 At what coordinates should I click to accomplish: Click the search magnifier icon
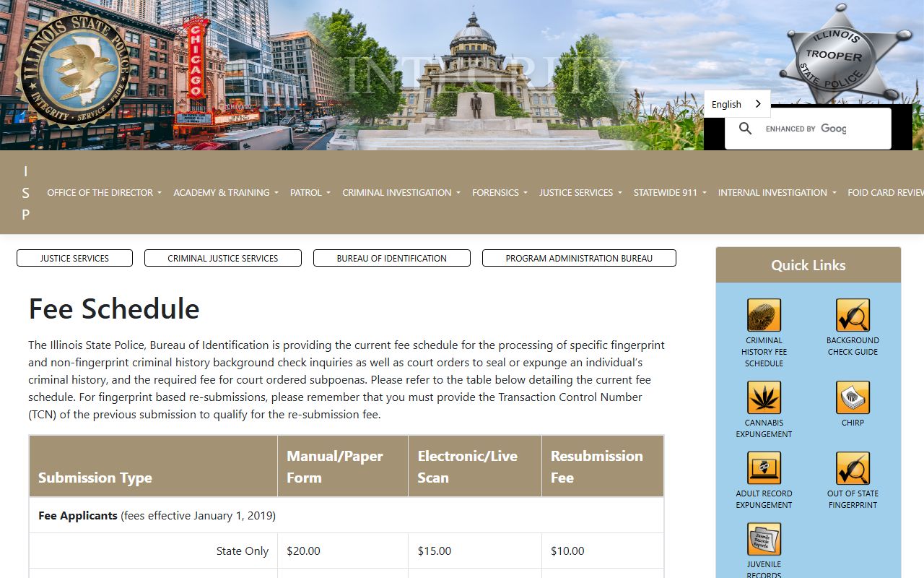pyautogui.click(x=746, y=129)
